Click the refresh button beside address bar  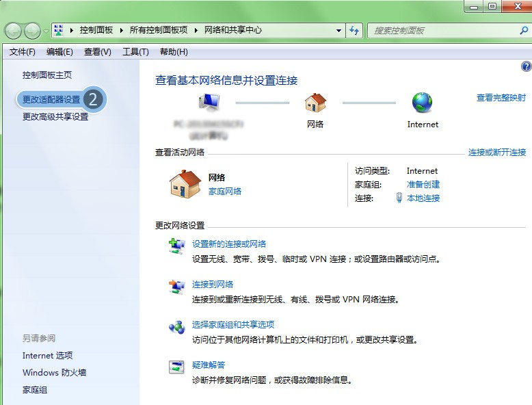[354, 31]
